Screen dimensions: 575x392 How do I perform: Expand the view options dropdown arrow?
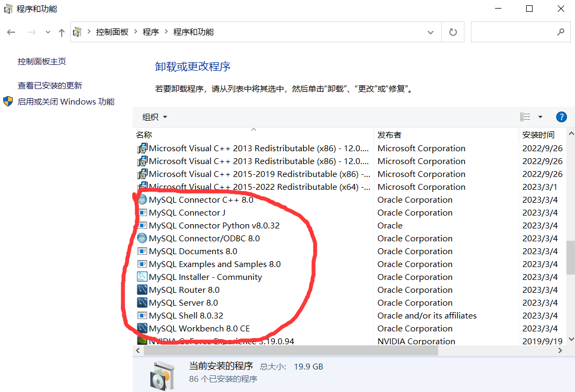540,117
